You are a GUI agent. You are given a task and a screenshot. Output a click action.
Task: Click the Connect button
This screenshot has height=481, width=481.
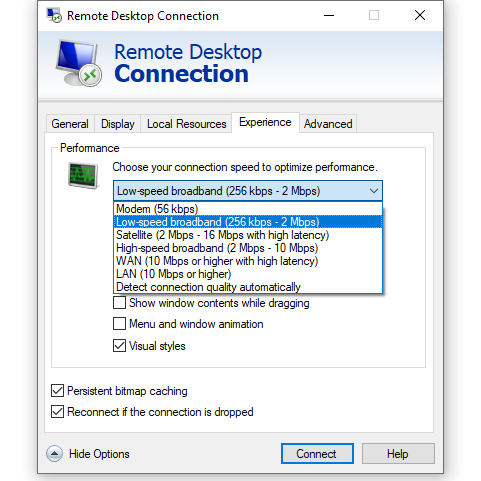click(x=317, y=454)
